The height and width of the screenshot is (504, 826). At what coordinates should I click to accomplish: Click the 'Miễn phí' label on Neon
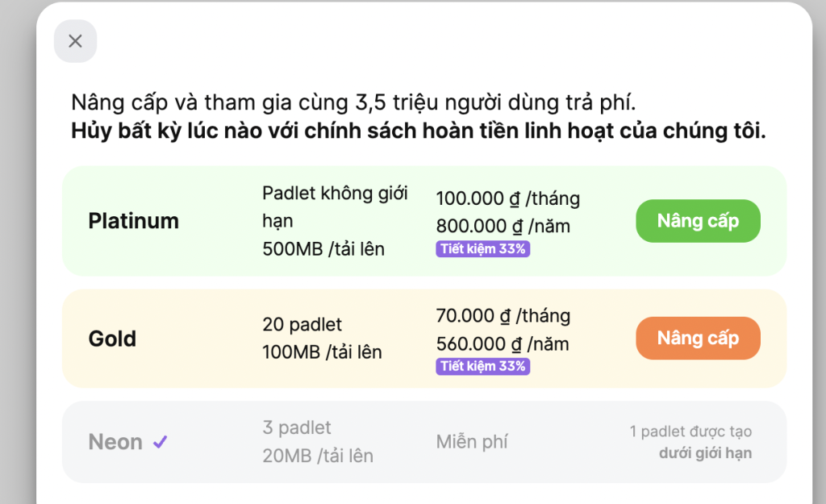(472, 440)
